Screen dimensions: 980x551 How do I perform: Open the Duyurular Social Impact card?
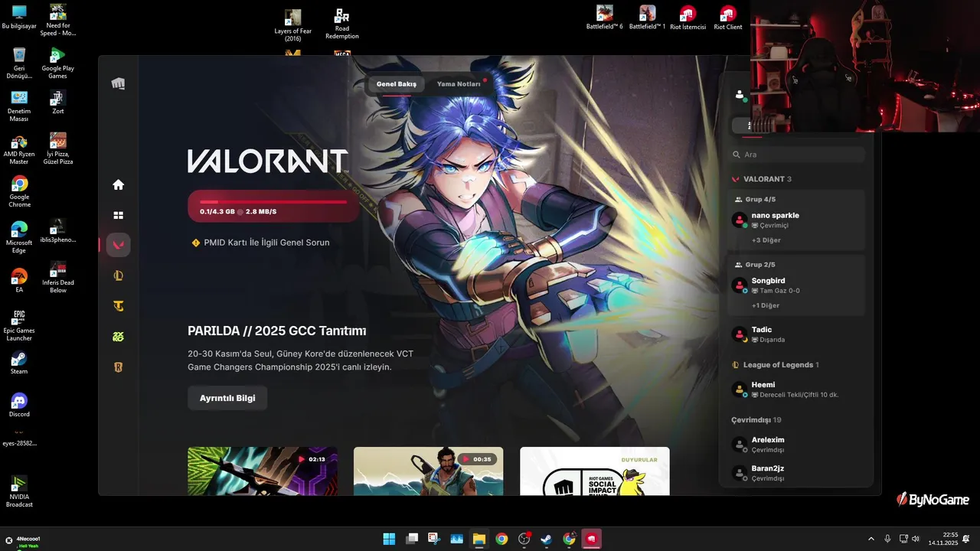click(x=595, y=471)
